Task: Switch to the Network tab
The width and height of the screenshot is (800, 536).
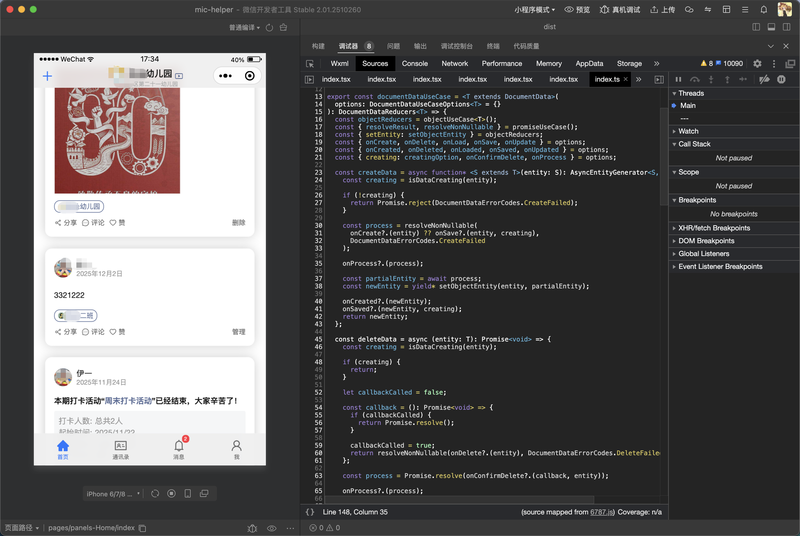Action: point(455,63)
